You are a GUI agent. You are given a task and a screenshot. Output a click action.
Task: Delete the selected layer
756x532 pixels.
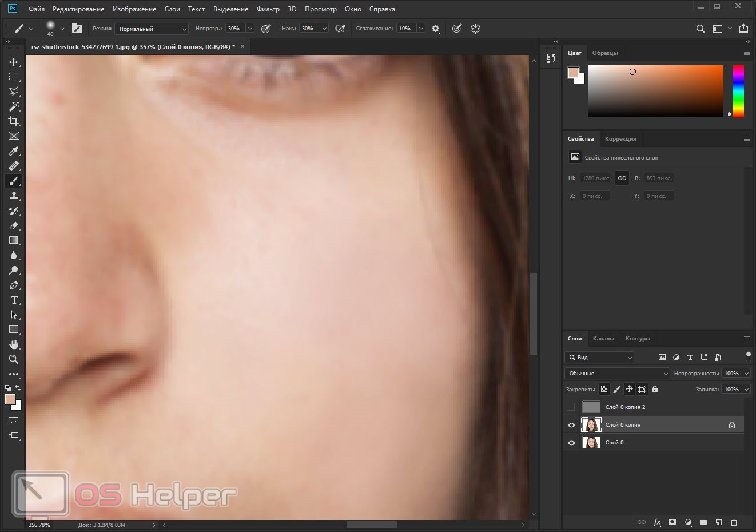[734, 522]
